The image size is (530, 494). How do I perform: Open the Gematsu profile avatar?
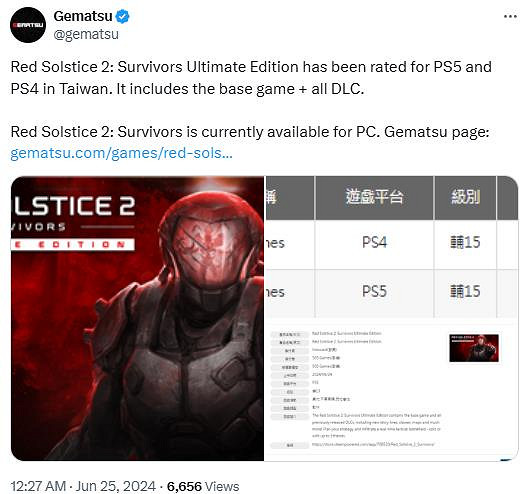[x=28, y=25]
